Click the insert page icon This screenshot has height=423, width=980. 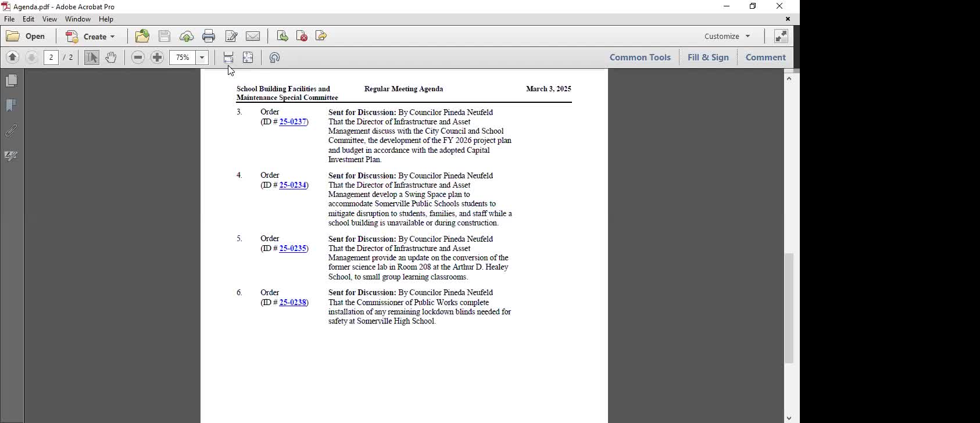point(282,36)
